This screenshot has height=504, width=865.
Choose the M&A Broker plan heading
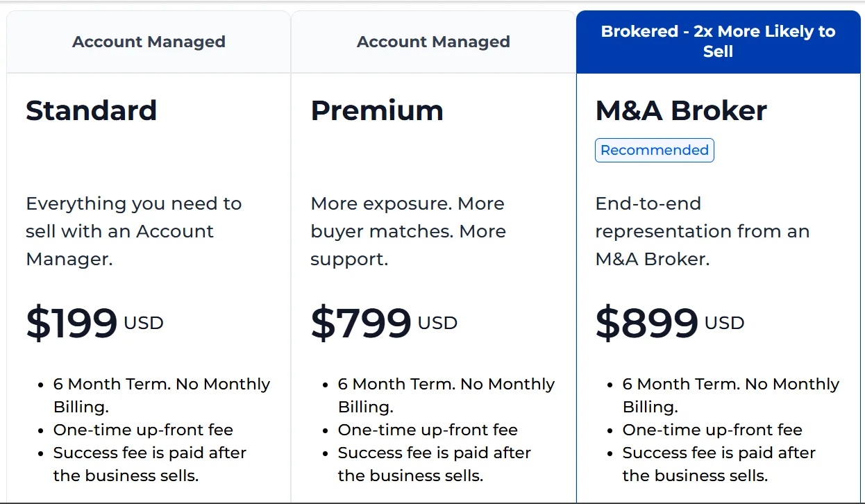tap(681, 111)
